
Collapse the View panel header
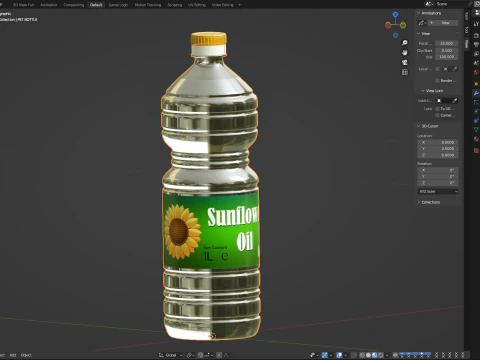point(424,34)
